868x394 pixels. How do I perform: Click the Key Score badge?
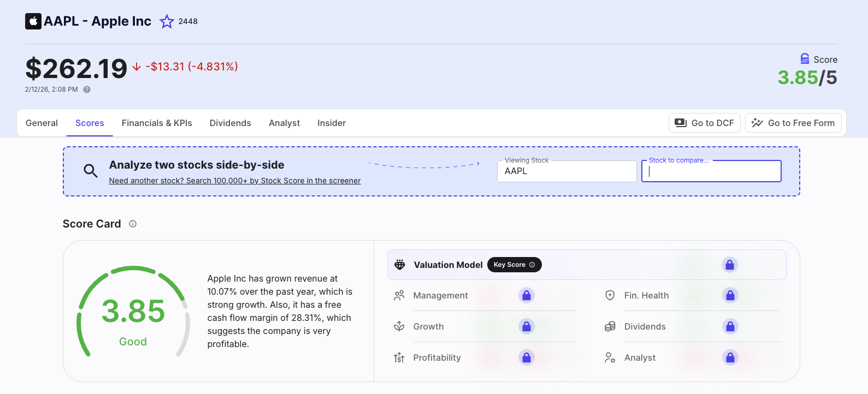(x=514, y=265)
